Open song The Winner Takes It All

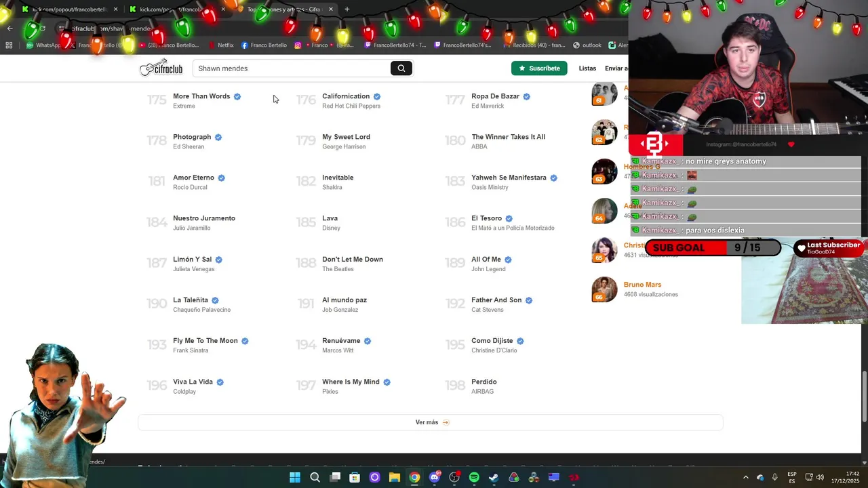pos(508,137)
